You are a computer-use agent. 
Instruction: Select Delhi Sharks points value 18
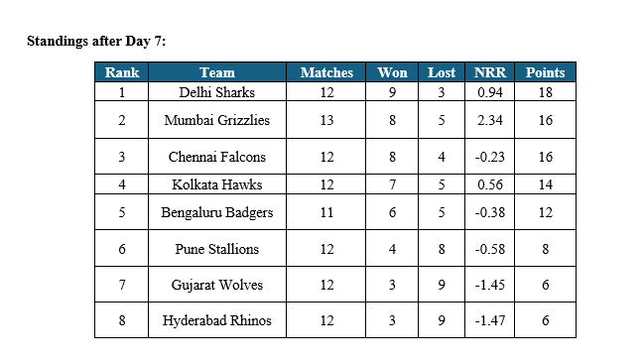(546, 92)
